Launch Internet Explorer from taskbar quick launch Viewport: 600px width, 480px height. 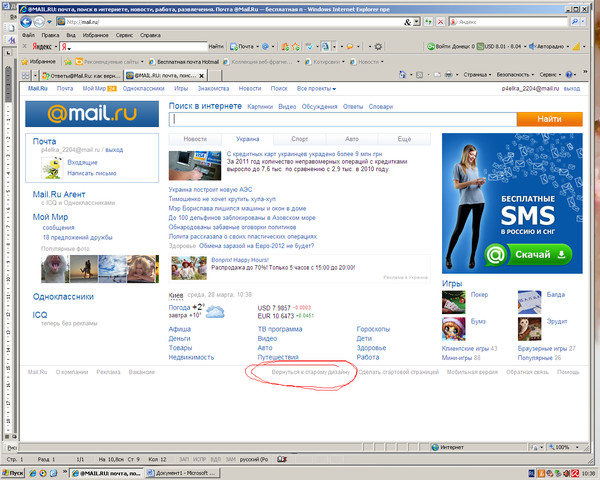point(33,473)
